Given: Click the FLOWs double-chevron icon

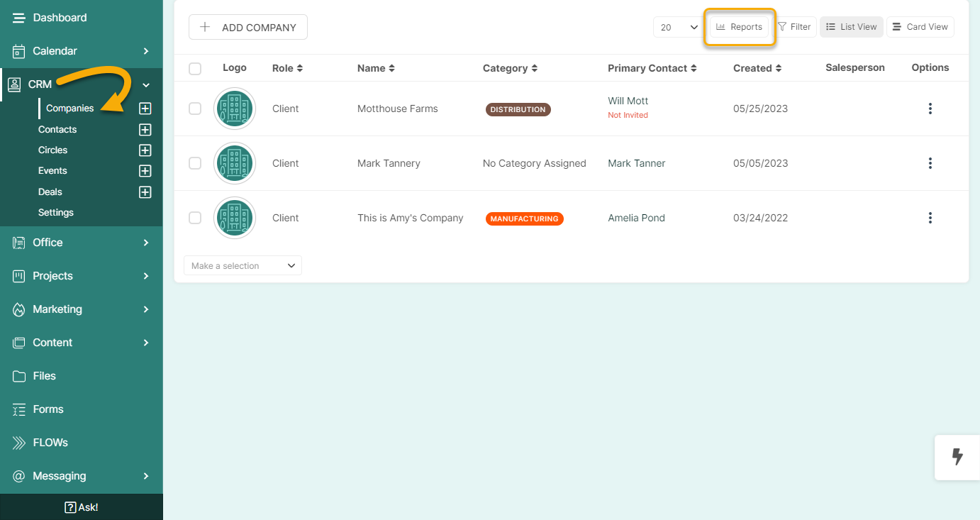Looking at the screenshot, I should 19,443.
